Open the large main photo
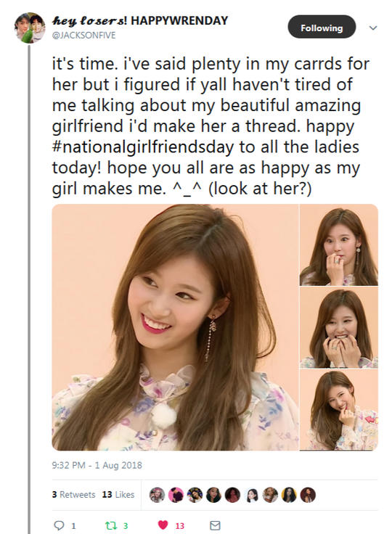 click(x=175, y=327)
